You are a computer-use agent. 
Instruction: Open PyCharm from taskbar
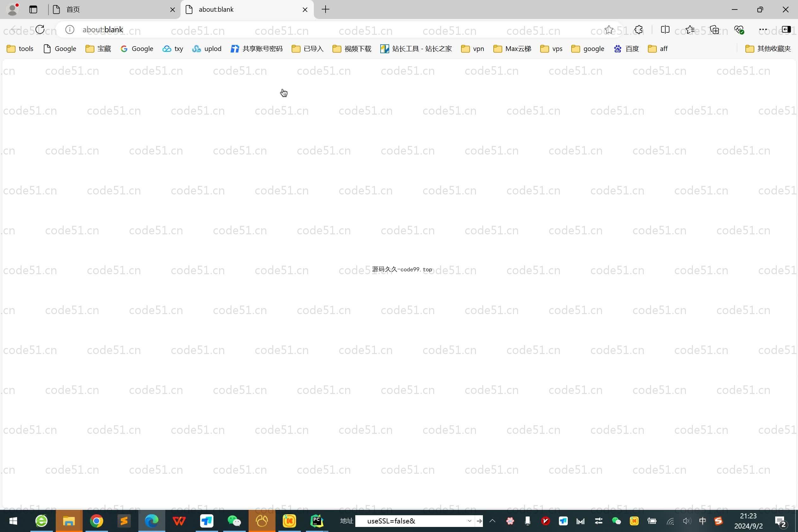[x=317, y=521]
